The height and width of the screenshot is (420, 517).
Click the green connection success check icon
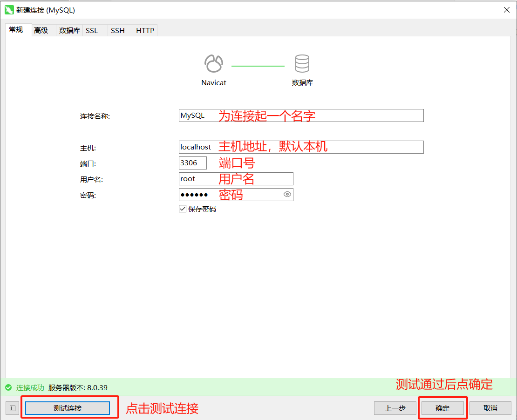point(8,387)
